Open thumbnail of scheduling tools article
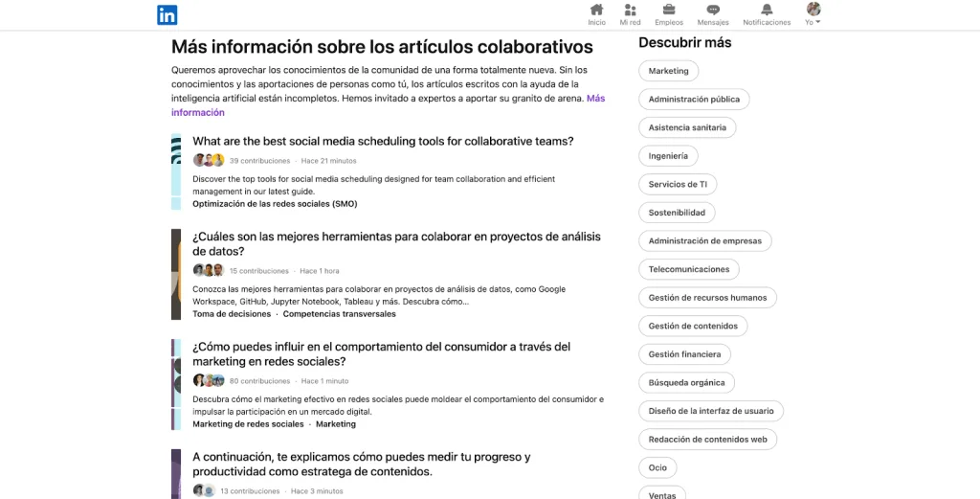Screen dimensions: 980x499 click(176, 171)
